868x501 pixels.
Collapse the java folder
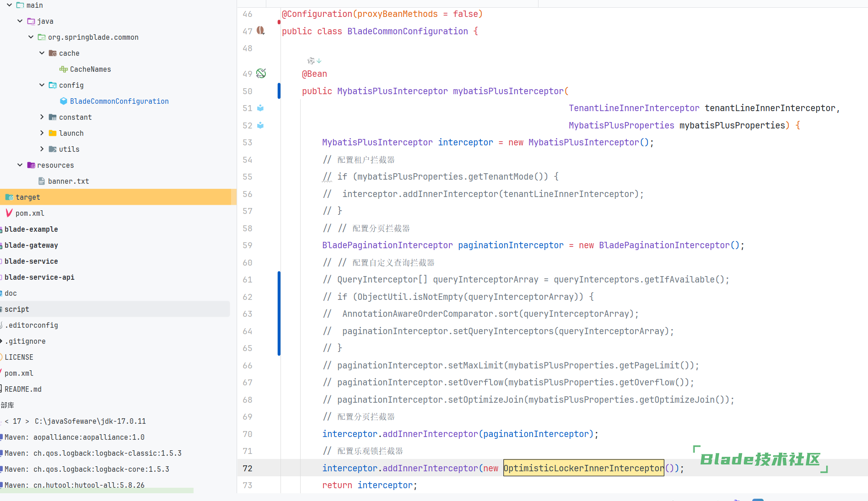(x=20, y=21)
